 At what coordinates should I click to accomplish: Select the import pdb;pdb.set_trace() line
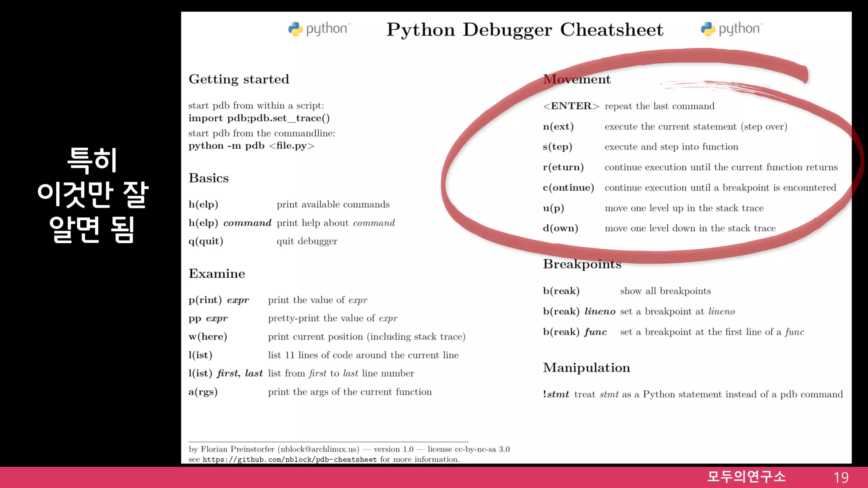tap(259, 118)
